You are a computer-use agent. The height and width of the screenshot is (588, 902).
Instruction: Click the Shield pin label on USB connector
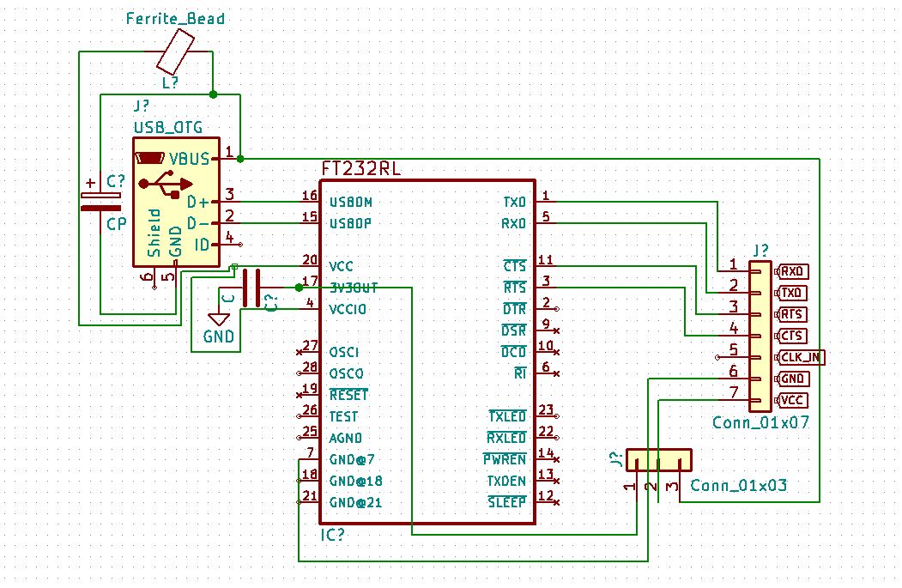pos(154,233)
